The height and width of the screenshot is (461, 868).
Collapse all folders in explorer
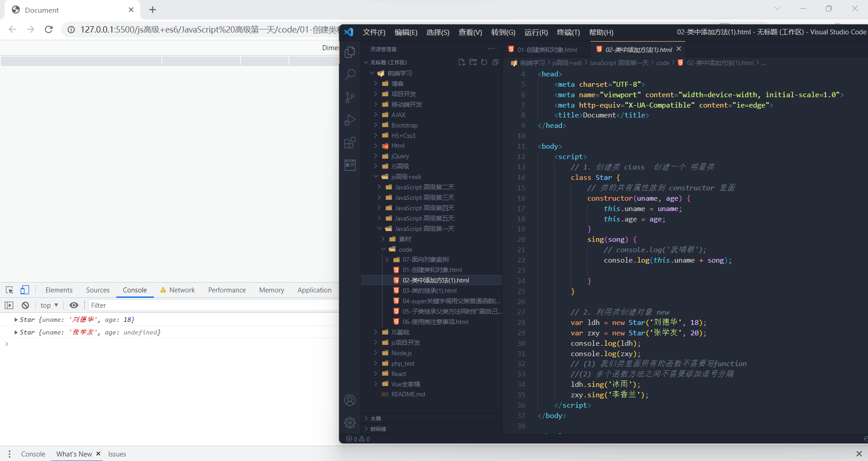pos(495,62)
